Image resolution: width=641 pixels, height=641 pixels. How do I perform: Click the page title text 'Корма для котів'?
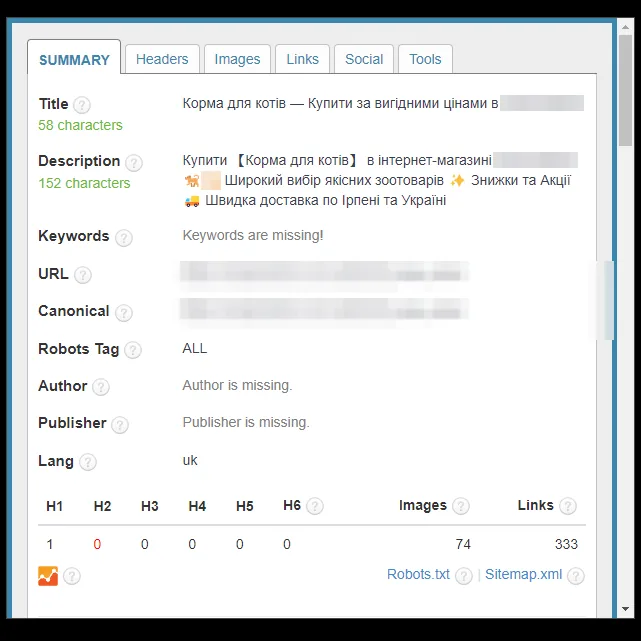pos(234,103)
